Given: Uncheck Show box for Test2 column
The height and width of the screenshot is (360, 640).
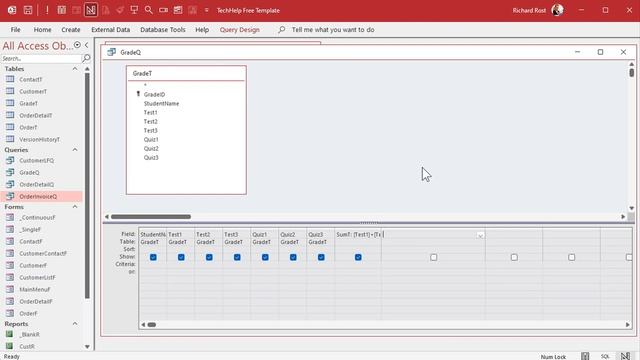Looking at the screenshot, I should 209,257.
